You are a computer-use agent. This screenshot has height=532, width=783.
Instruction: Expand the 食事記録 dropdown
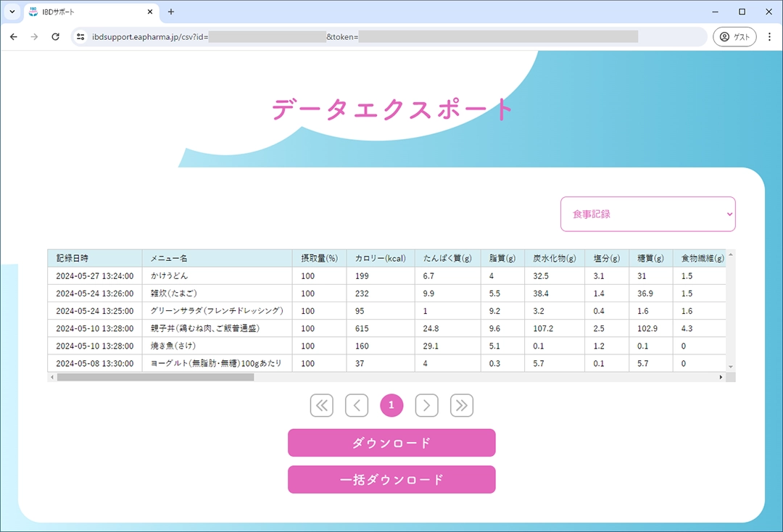tap(647, 214)
